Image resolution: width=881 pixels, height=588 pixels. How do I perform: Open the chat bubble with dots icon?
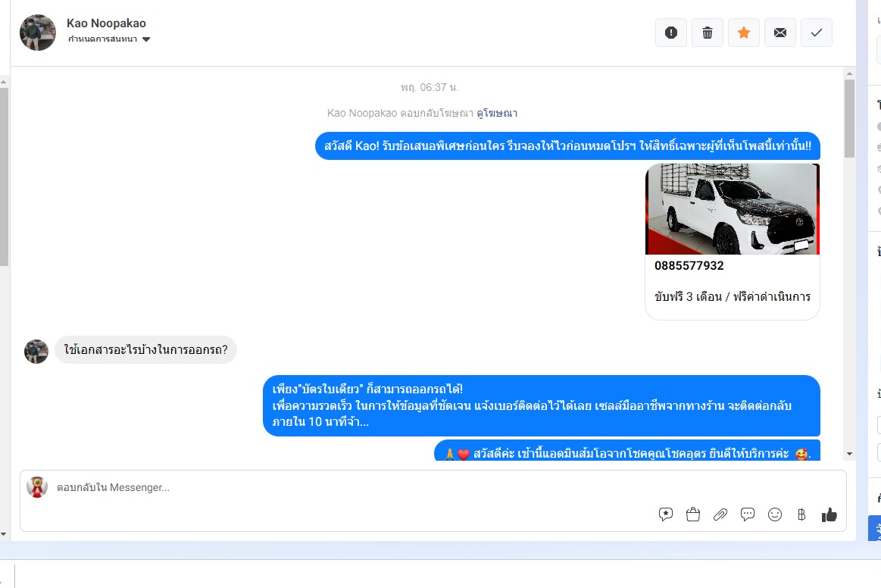(747, 514)
